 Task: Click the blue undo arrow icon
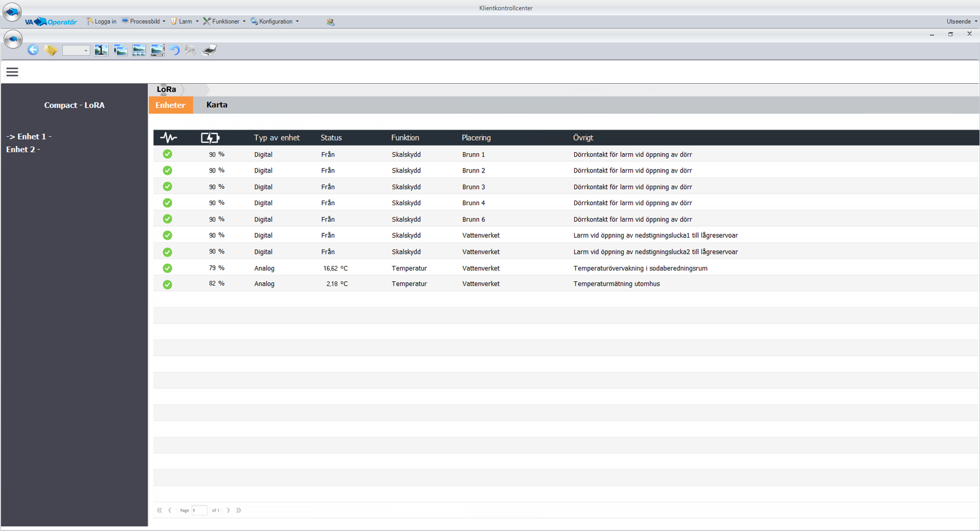click(175, 50)
